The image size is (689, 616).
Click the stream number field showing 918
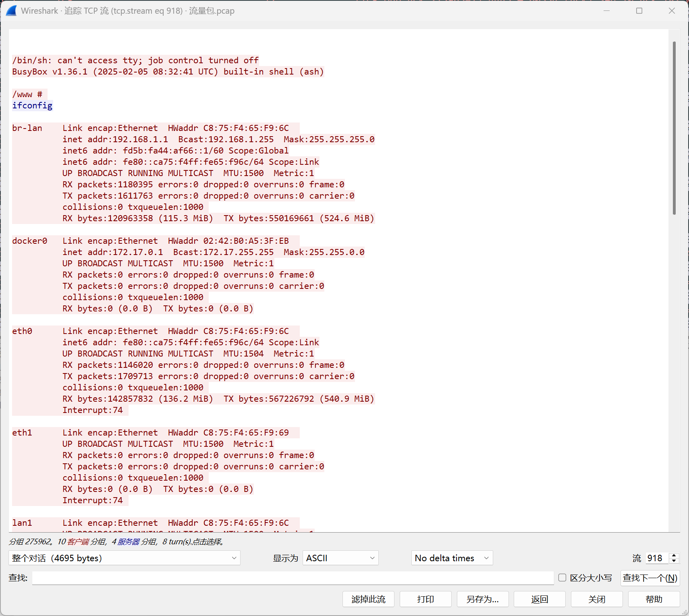tap(657, 558)
